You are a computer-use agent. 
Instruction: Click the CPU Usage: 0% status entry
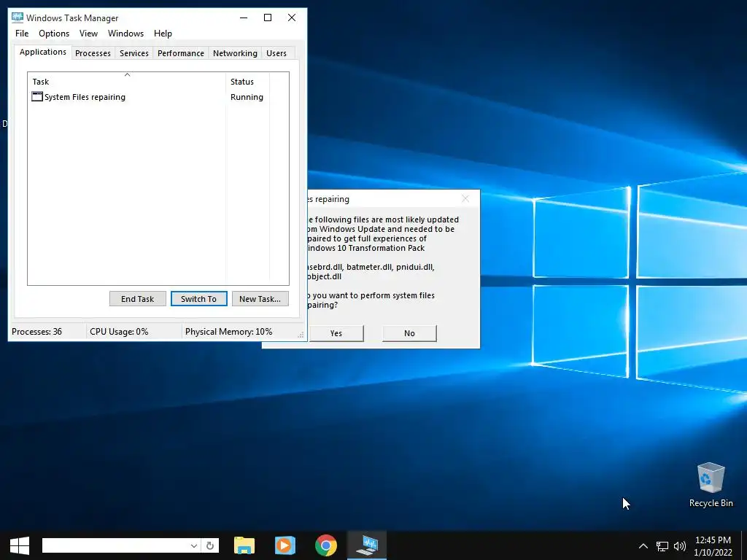(x=119, y=332)
